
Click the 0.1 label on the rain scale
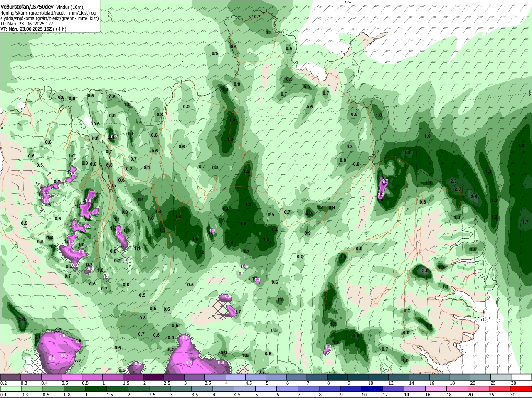3,395
